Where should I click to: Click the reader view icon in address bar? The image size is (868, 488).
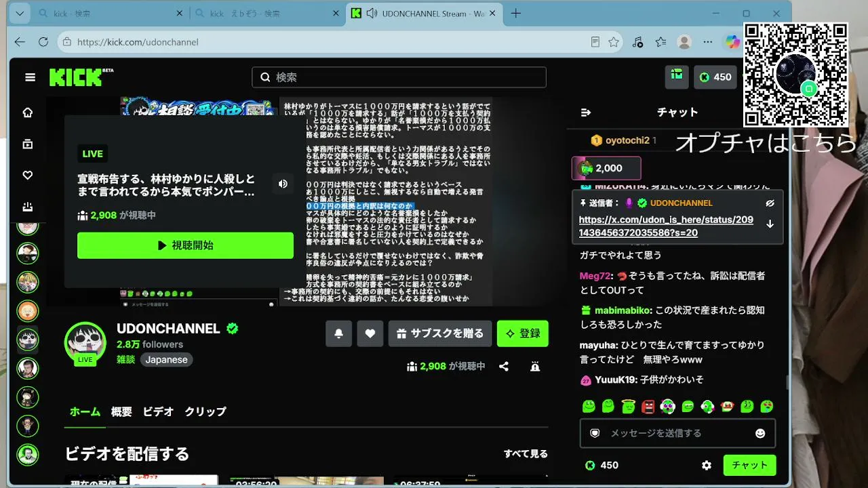click(x=595, y=42)
